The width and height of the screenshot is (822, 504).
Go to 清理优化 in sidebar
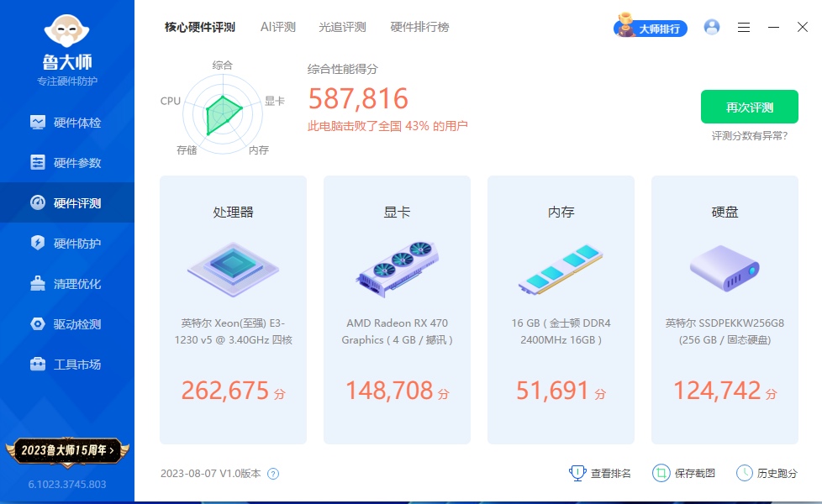point(67,284)
